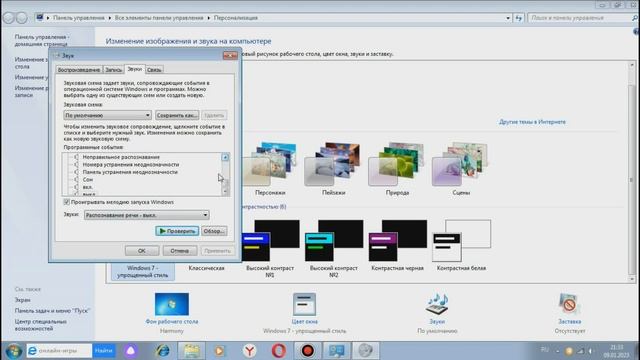Select the Контрастная белая theme
The width and height of the screenshot is (640, 360).
point(461,246)
